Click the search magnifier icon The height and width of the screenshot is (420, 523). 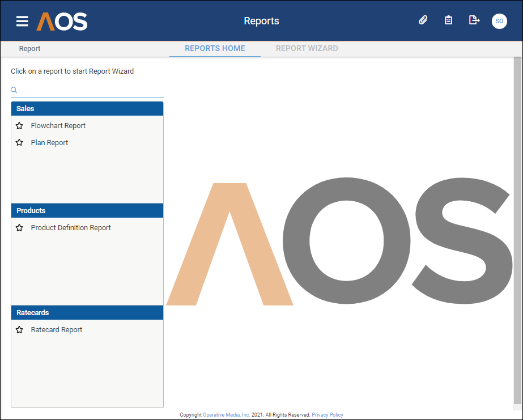[x=14, y=90]
